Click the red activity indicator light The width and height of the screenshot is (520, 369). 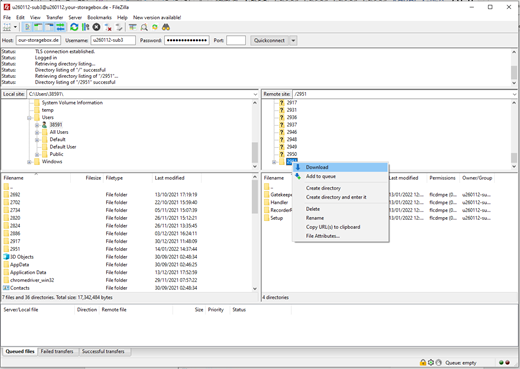pos(507,363)
